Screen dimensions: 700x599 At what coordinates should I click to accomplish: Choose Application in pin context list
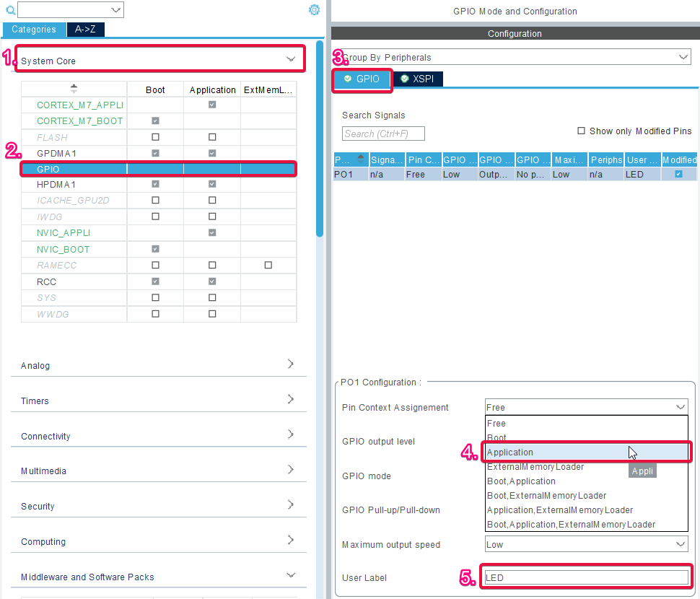pos(586,452)
